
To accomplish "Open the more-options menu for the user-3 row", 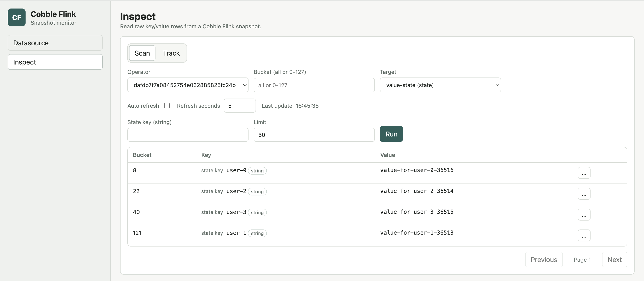I will point(584,215).
